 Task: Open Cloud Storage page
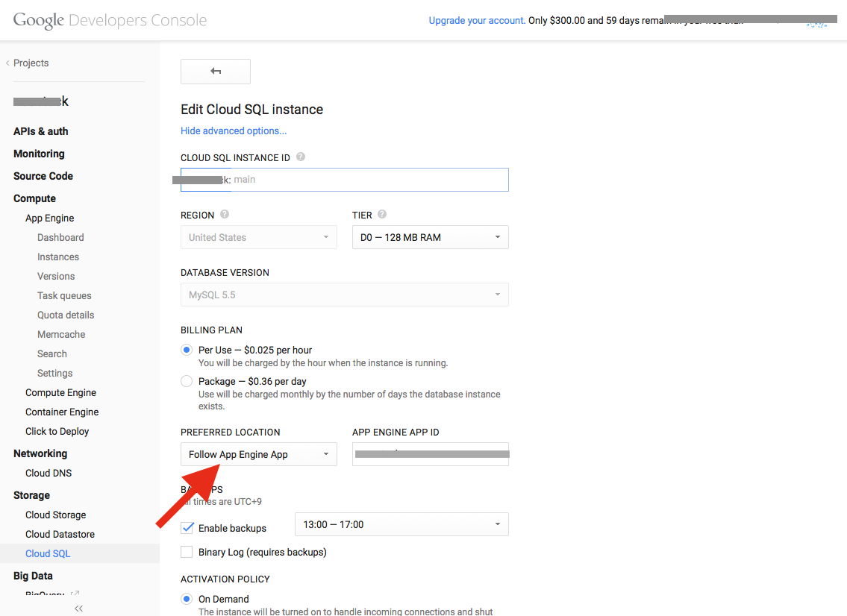point(56,515)
